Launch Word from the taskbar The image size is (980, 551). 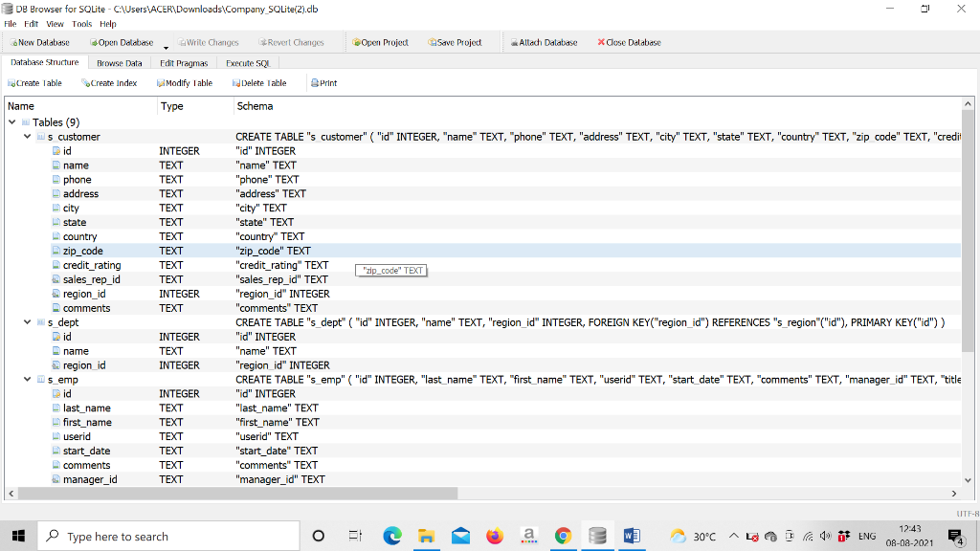click(x=632, y=536)
